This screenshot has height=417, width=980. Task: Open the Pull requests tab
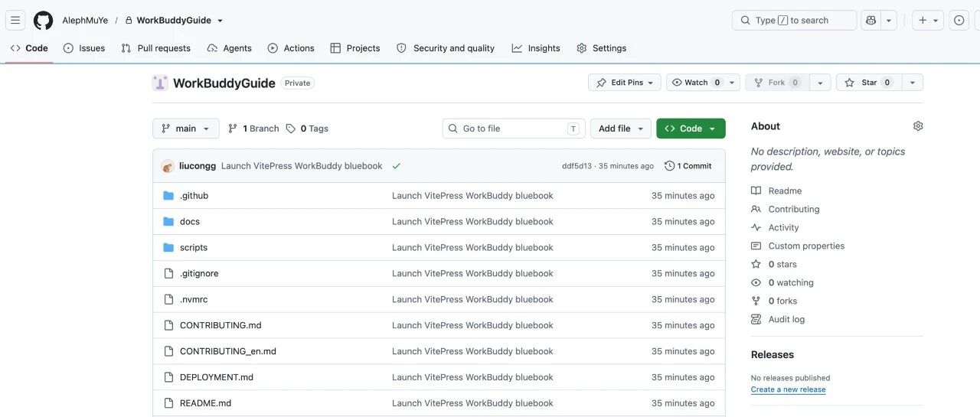point(155,48)
